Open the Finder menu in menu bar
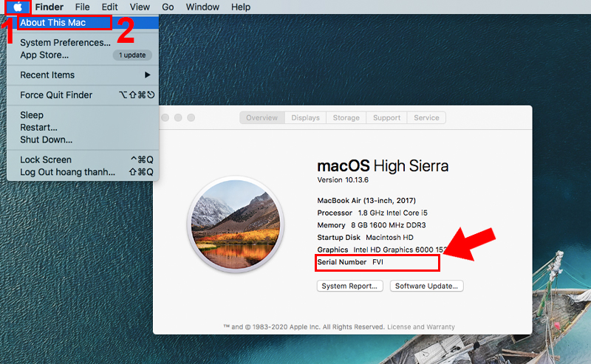 (49, 7)
